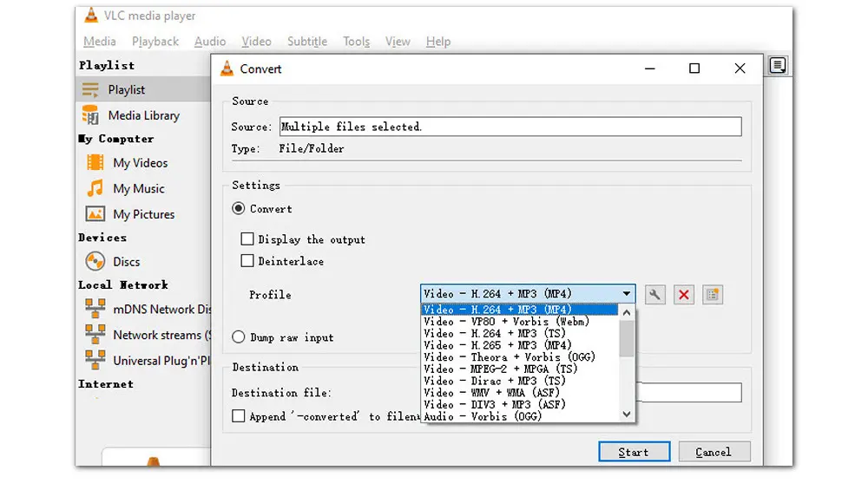Edit selected profile with wrench icon
Viewport: 868px width, 503px height.
[x=654, y=294]
